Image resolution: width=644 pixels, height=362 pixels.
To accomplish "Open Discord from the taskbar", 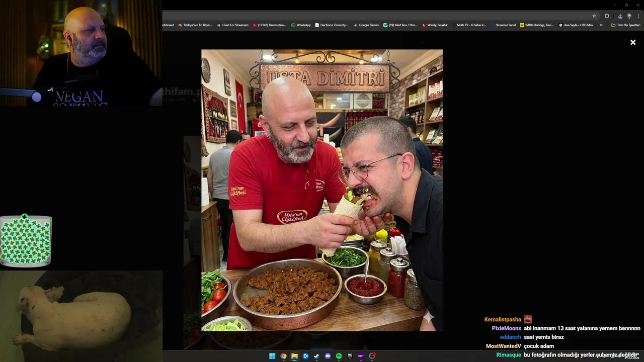I will (x=328, y=356).
